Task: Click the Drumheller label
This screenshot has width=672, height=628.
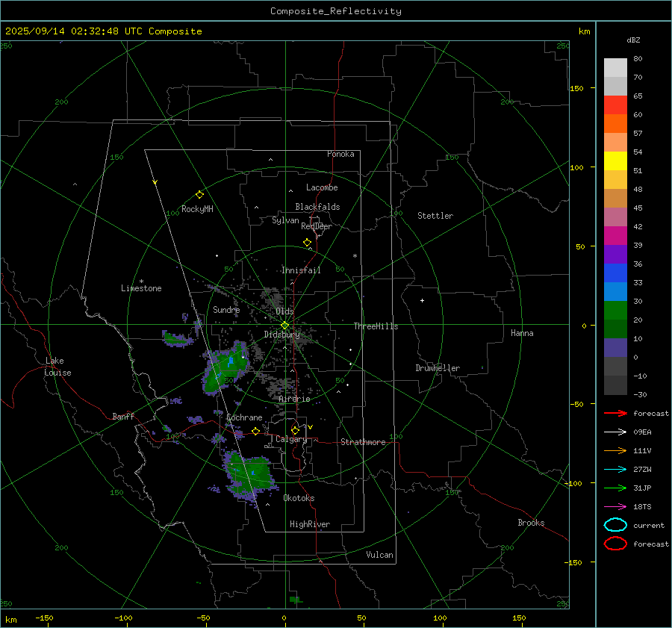Action: tap(438, 368)
